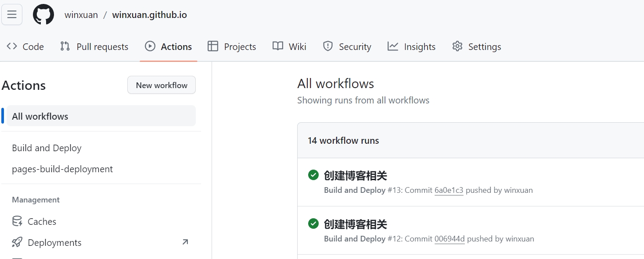Open the Pull requests tab
The image size is (644, 259).
point(94,46)
